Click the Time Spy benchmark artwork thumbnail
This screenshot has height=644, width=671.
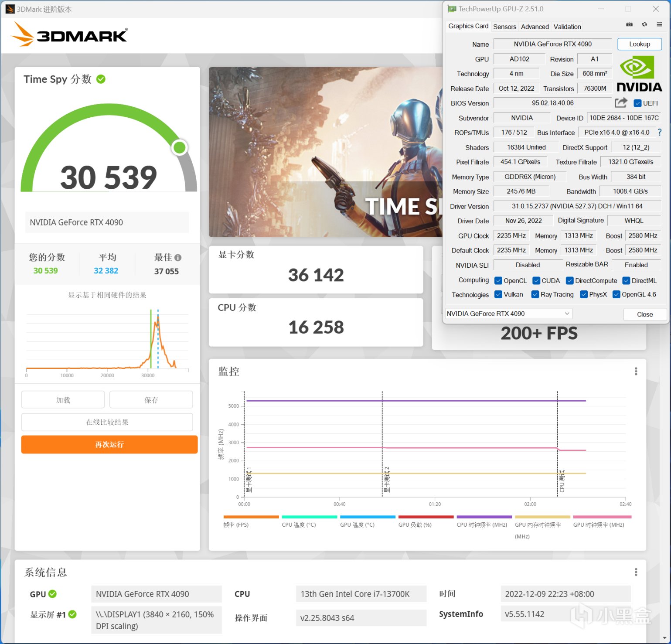pyautogui.click(x=326, y=152)
